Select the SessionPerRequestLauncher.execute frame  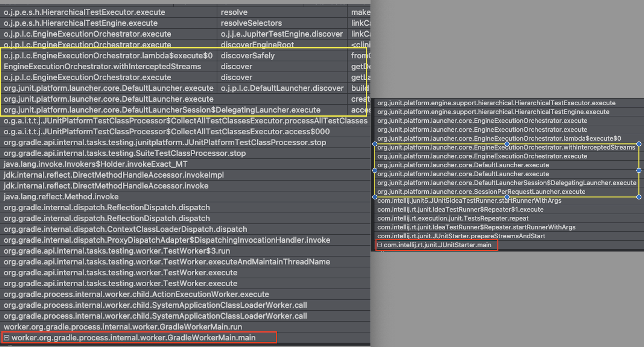[481, 192]
